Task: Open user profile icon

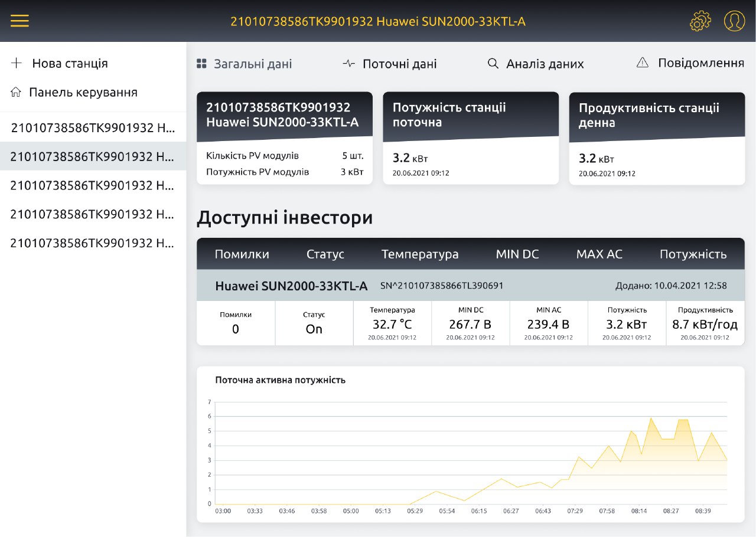Action: (734, 21)
